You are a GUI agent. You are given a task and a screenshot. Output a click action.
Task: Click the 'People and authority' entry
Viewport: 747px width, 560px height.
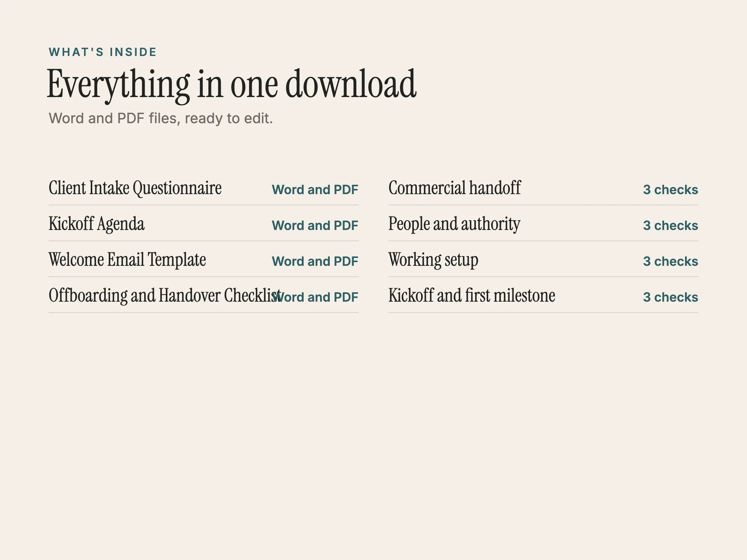coord(454,224)
